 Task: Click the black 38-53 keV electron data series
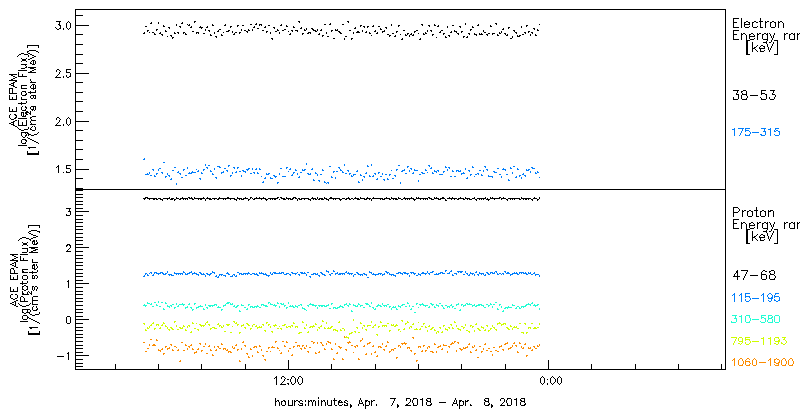[x=341, y=30]
